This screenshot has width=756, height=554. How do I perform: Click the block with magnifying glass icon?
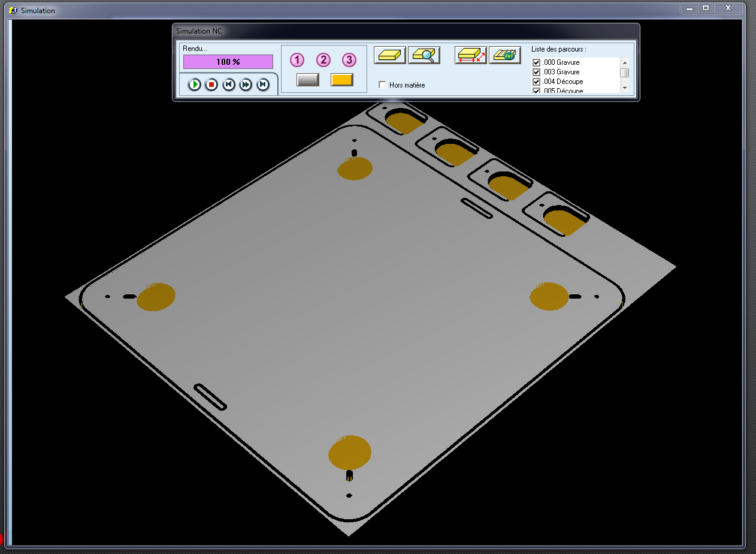424,55
